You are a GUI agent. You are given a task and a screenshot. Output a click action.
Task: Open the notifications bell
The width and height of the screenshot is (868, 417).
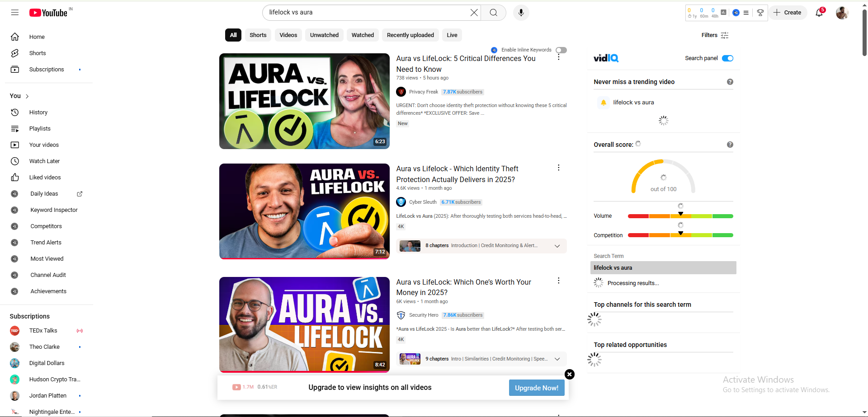click(819, 13)
